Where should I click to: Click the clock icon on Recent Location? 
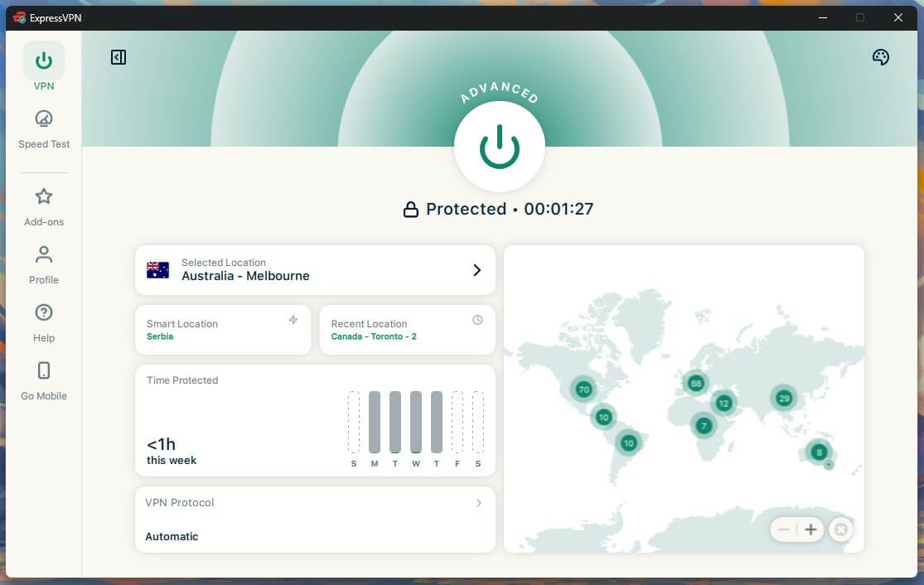477,320
